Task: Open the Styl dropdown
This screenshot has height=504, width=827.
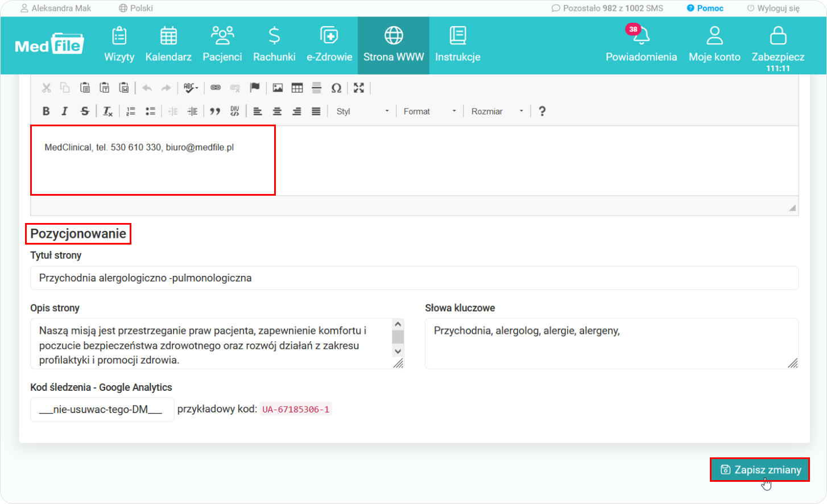Action: click(362, 111)
